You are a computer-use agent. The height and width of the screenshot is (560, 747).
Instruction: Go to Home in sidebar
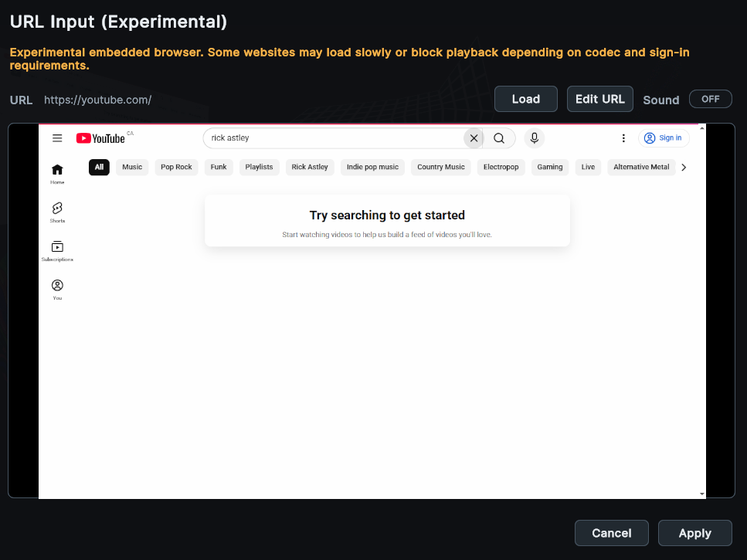(57, 175)
